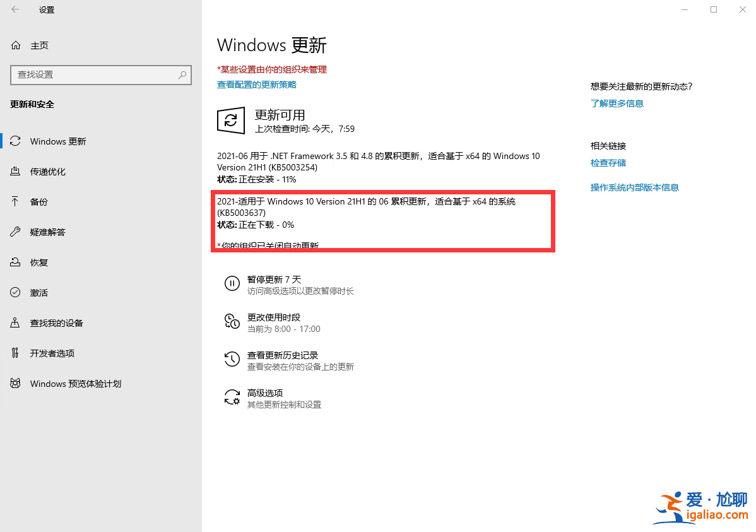756x532 pixels.
Task: Click the 查找设置 search box
Action: 101,74
